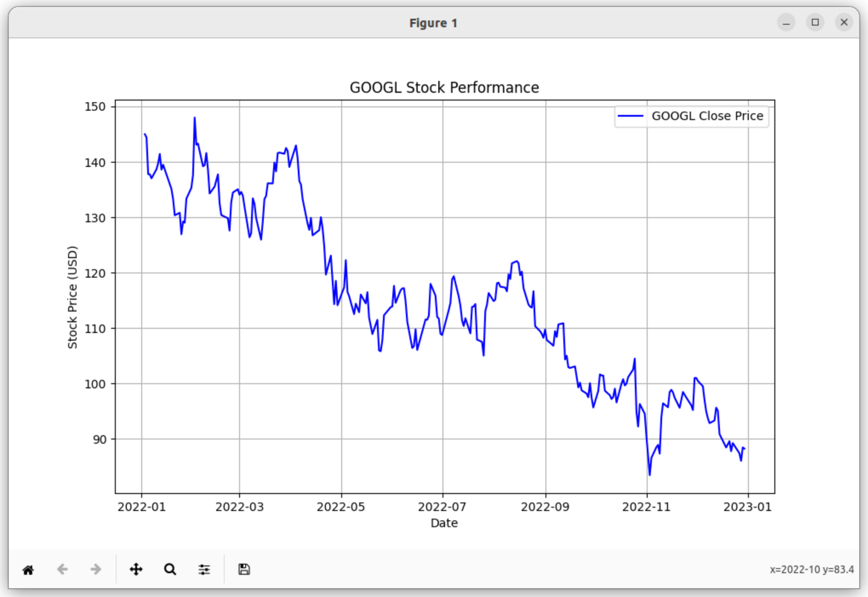This screenshot has width=868, height=597.
Task: Click the blue line sample in legend
Action: [x=631, y=116]
